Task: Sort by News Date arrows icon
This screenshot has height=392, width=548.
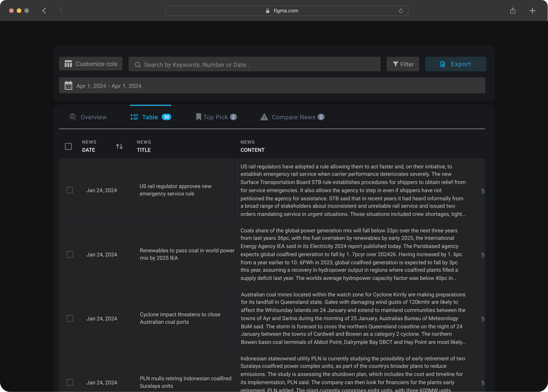Action: [x=119, y=146]
